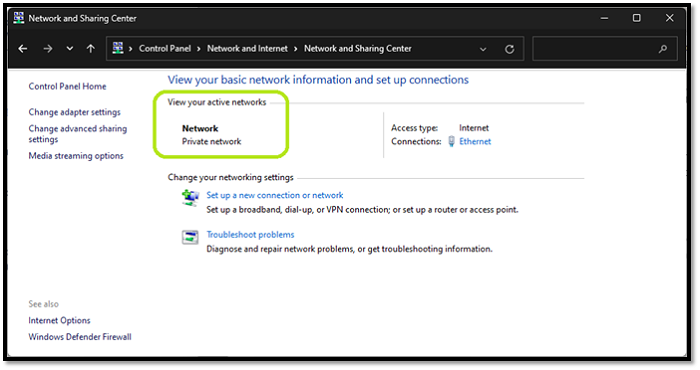Open Control Panel Home
Screen dimensions: 700x370
click(x=67, y=86)
